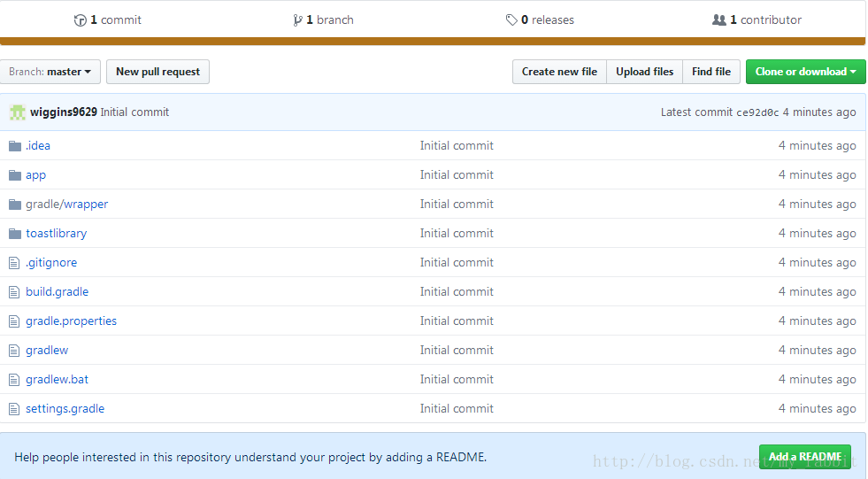View the 1 contributor link
868x479 pixels.
(x=757, y=20)
